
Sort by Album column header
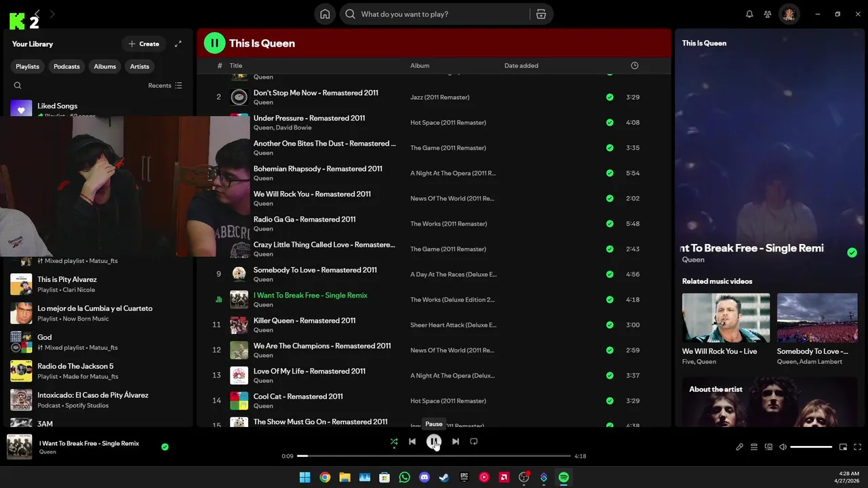coord(420,66)
